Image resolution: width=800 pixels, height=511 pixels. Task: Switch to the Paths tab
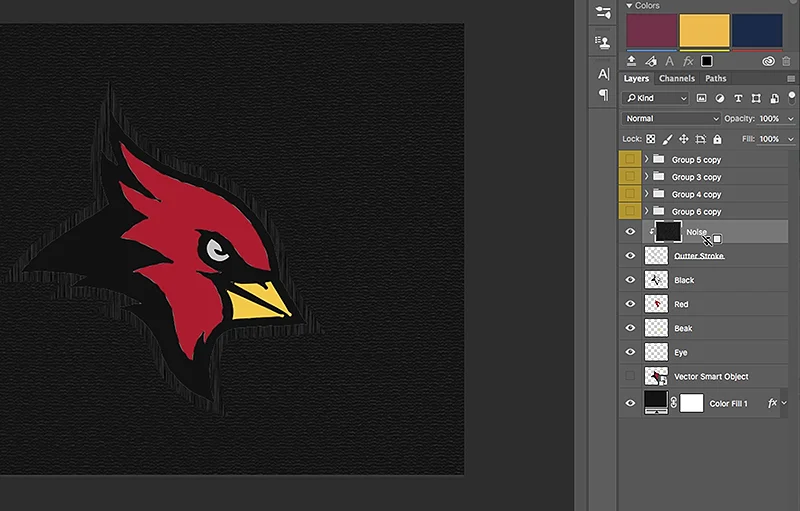tap(715, 79)
